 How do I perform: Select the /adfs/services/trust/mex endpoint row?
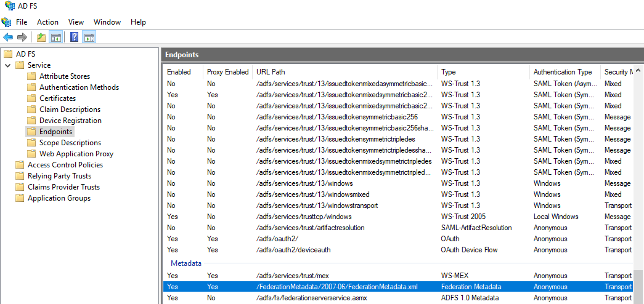pos(398,275)
